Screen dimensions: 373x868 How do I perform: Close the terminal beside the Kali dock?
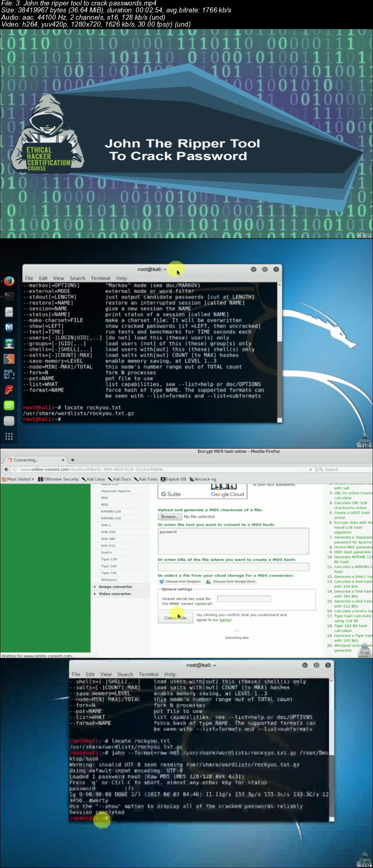coord(276,269)
